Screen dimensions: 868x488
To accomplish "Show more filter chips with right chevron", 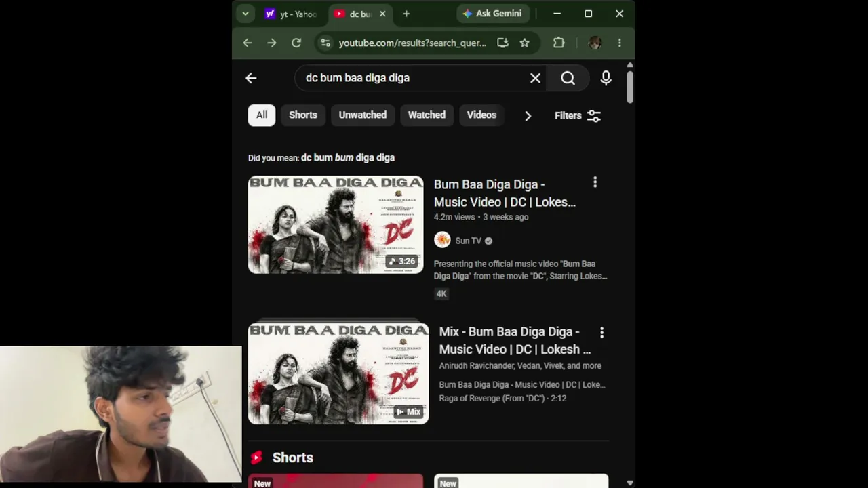I will [528, 116].
